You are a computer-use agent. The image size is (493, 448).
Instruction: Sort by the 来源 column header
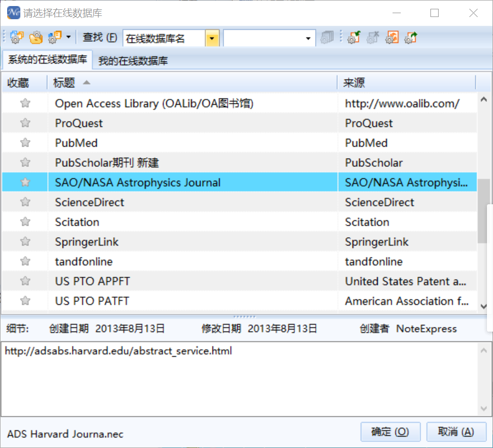point(407,83)
